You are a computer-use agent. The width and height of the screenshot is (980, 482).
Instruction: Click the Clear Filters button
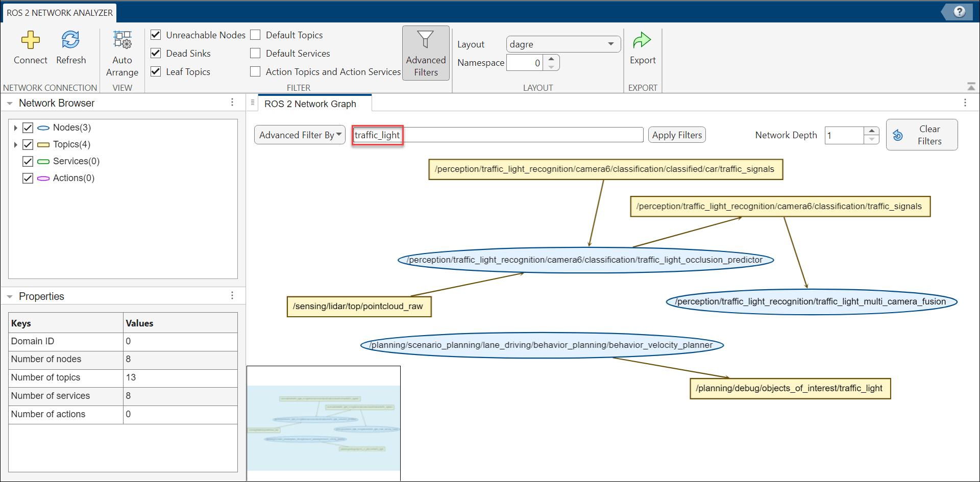[x=921, y=135]
